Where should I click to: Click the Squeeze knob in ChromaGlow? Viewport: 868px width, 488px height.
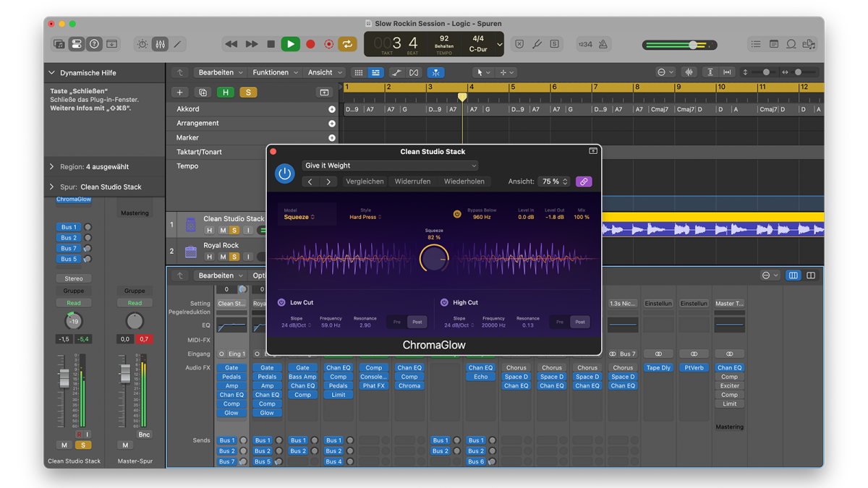(x=434, y=258)
